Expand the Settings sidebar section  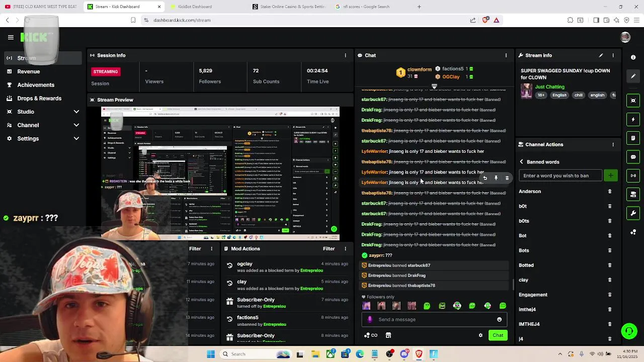coord(76,138)
